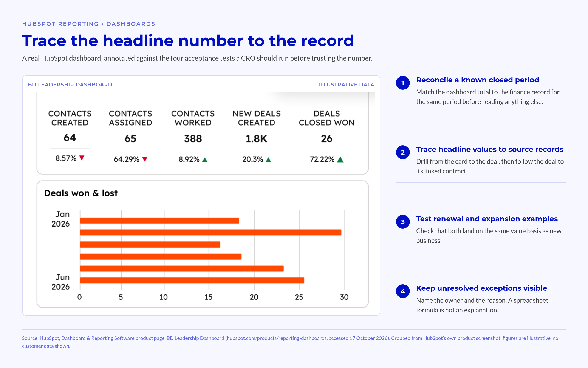
Task: Click the Jun 2026 axis label
Action: [61, 282]
